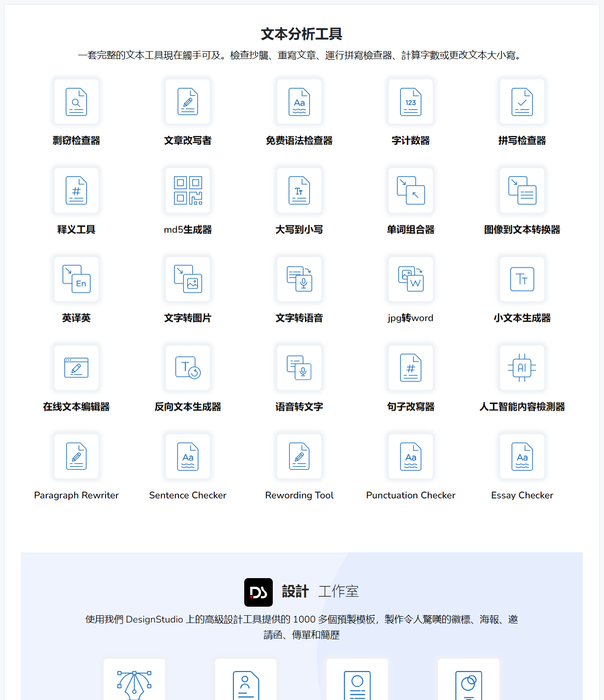
Task: Open the 大写到小写 text link
Action: point(299,230)
